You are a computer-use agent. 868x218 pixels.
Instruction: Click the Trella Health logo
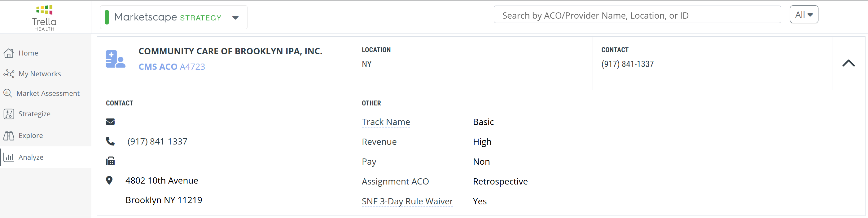pos(44,18)
